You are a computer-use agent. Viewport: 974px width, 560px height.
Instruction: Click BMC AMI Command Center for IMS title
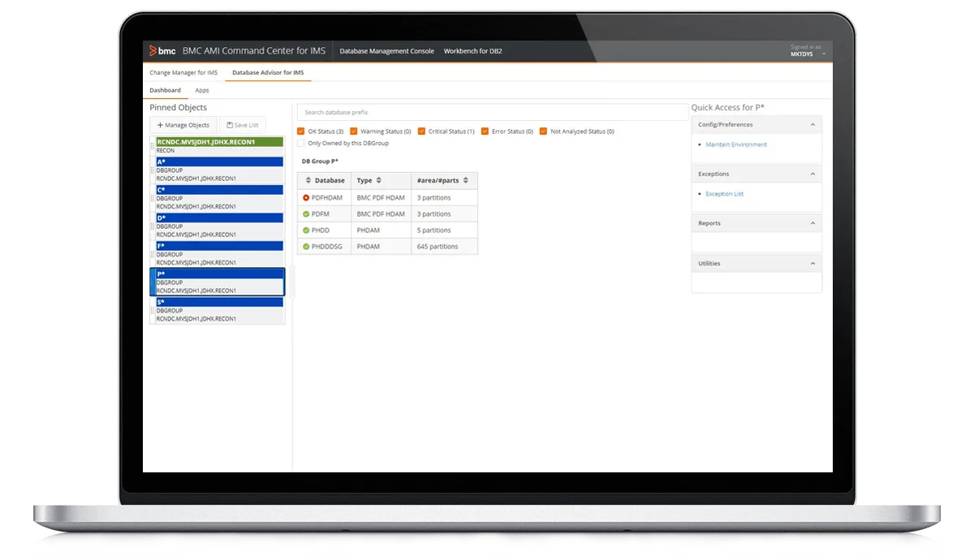254,51
